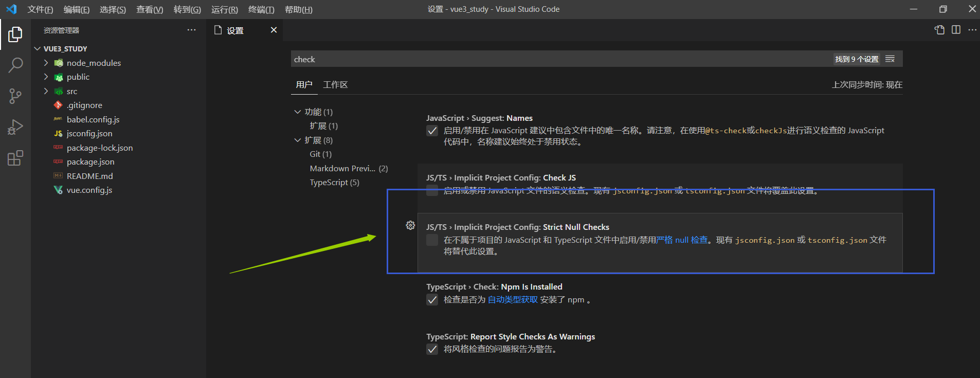Collapse the VUE3_STUDY root folder
This screenshot has width=980, height=378.
(x=37, y=49)
